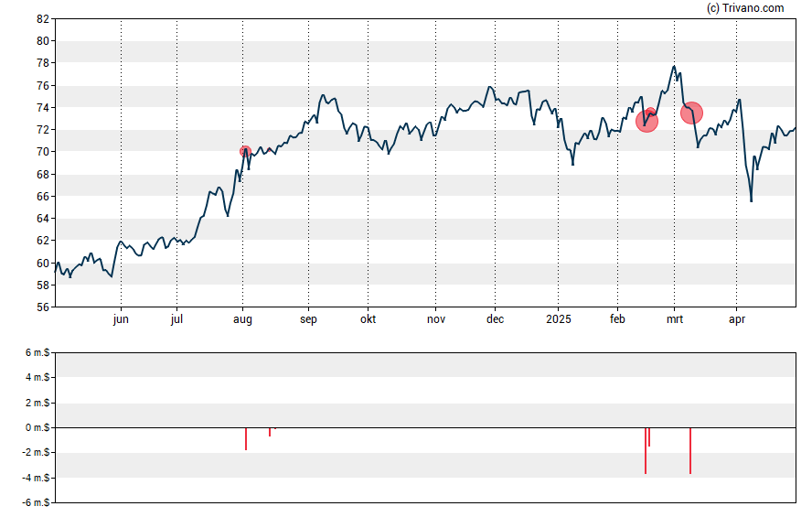Click the '70' price axis value
812x517 pixels.
tap(43, 152)
